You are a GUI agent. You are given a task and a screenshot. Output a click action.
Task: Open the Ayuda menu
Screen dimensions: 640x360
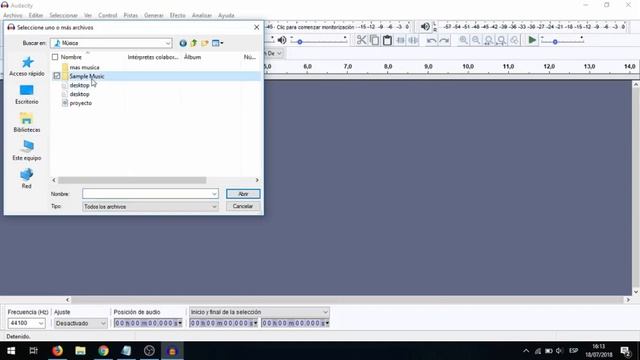point(226,16)
